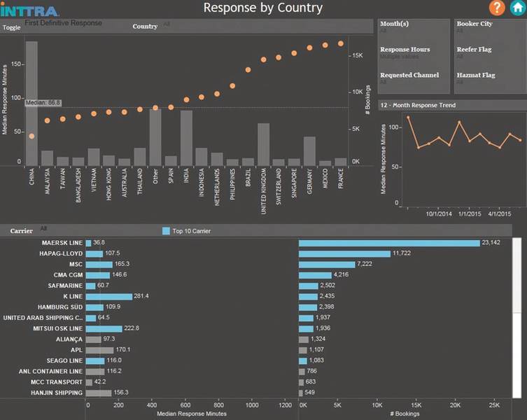Image resolution: width=527 pixels, height=420 pixels.
Task: Select the UNITED KINGDOM bookings bar
Action: pyautogui.click(x=263, y=145)
